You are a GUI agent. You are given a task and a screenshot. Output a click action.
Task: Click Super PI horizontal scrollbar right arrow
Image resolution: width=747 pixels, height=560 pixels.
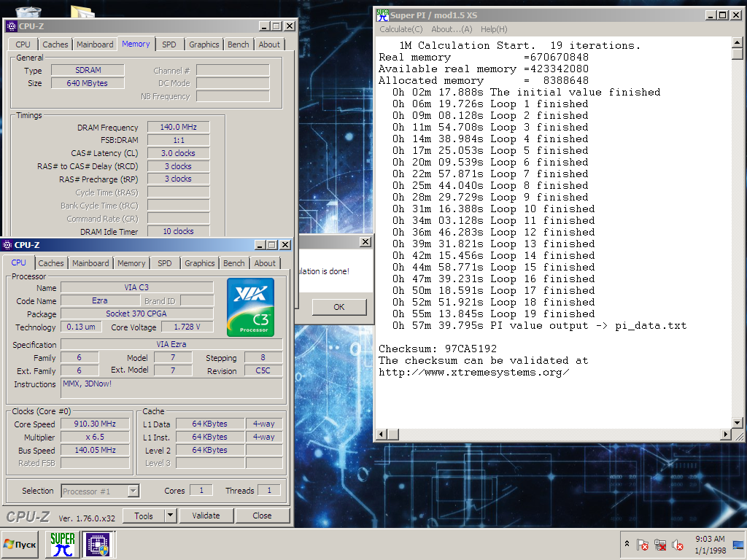pyautogui.click(x=726, y=435)
